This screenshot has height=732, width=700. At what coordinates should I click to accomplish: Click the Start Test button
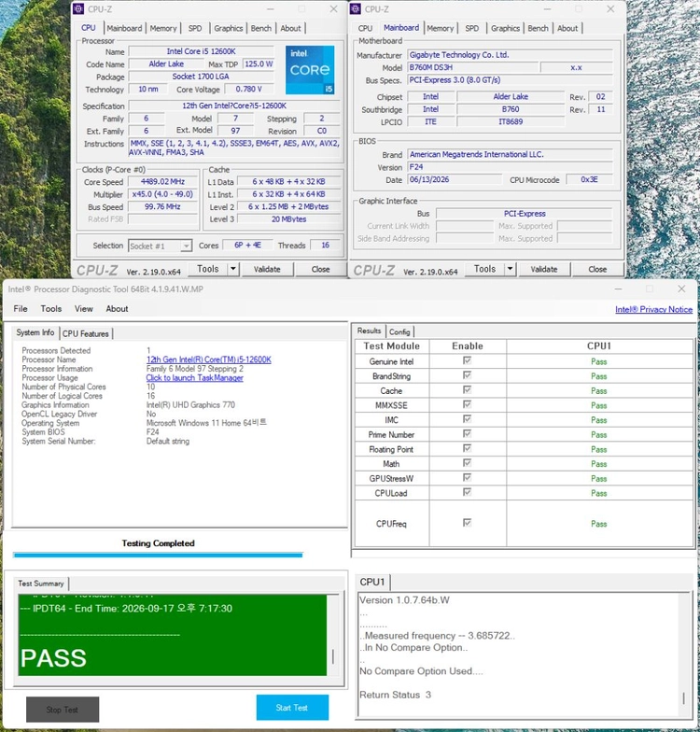[292, 708]
